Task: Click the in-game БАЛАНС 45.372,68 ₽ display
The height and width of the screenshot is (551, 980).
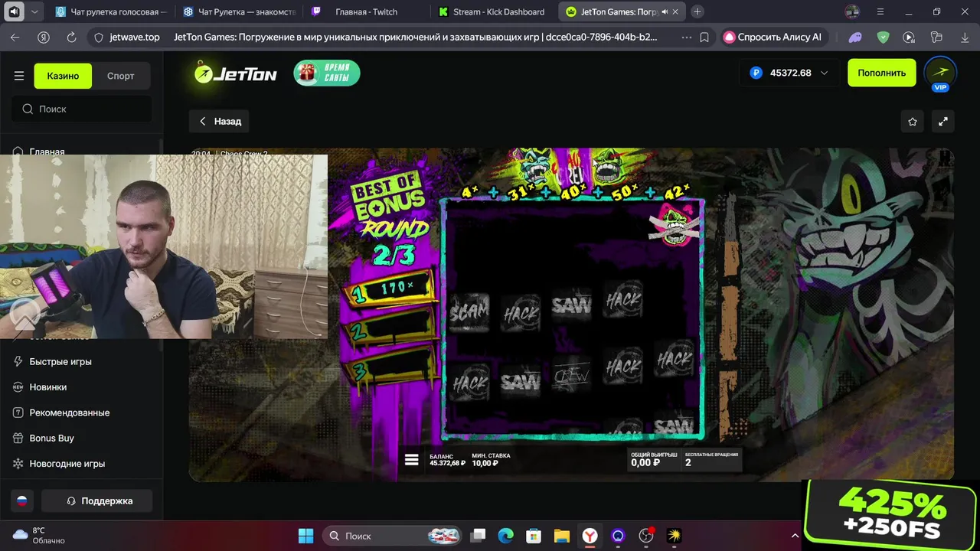Action: click(447, 459)
